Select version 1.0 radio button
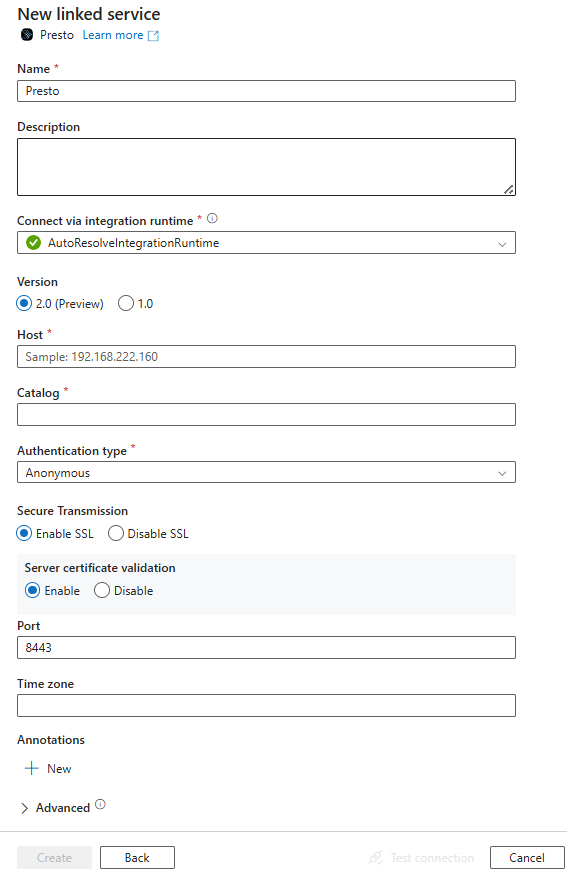Screen dimensions: 567x873 coord(126,303)
